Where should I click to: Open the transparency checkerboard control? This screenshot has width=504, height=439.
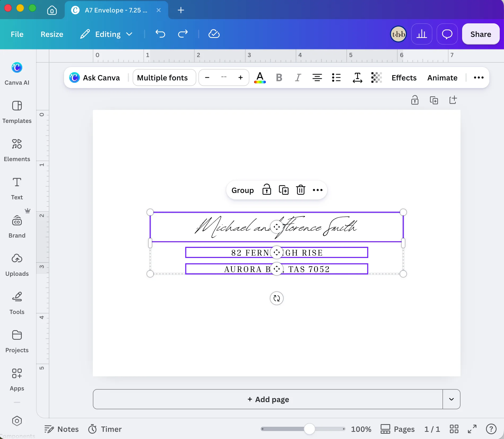point(376,78)
